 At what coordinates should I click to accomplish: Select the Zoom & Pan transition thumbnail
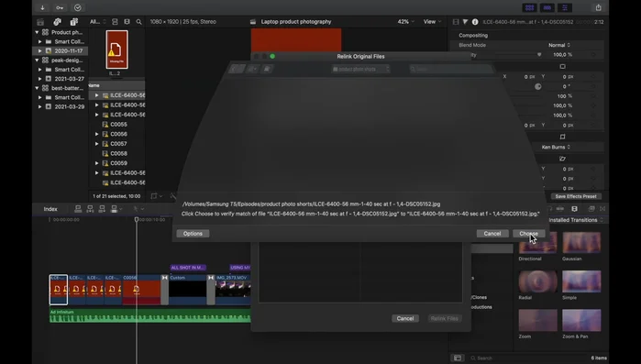[581, 320]
